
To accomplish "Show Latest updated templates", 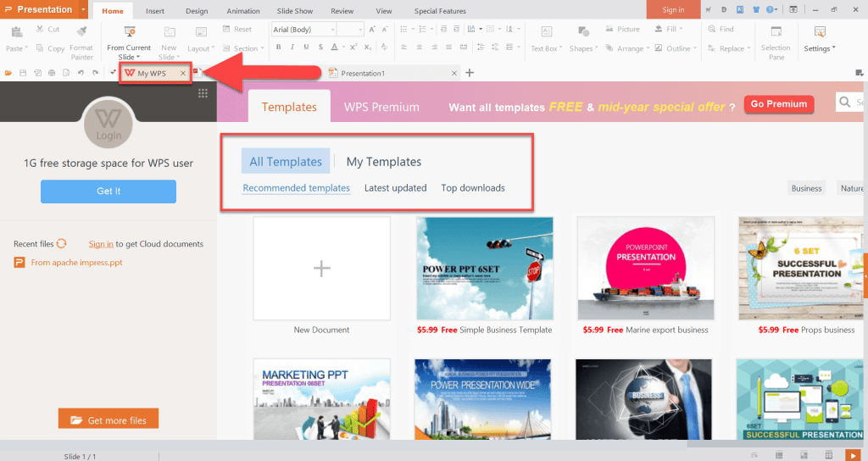I will point(395,187).
